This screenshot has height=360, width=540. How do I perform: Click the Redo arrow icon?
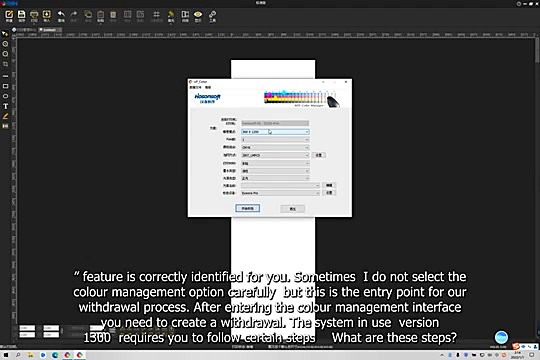74,16
